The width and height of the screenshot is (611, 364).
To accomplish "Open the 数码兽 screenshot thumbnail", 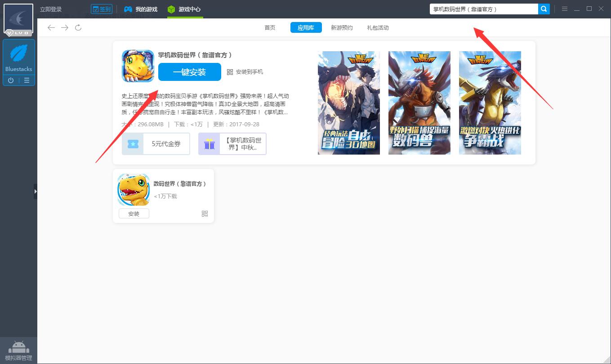I will coord(419,103).
